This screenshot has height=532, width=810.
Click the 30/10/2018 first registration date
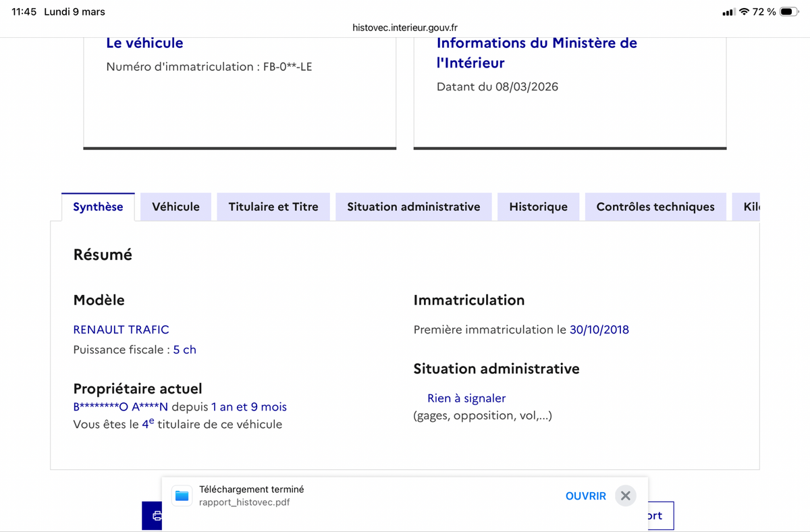click(599, 329)
